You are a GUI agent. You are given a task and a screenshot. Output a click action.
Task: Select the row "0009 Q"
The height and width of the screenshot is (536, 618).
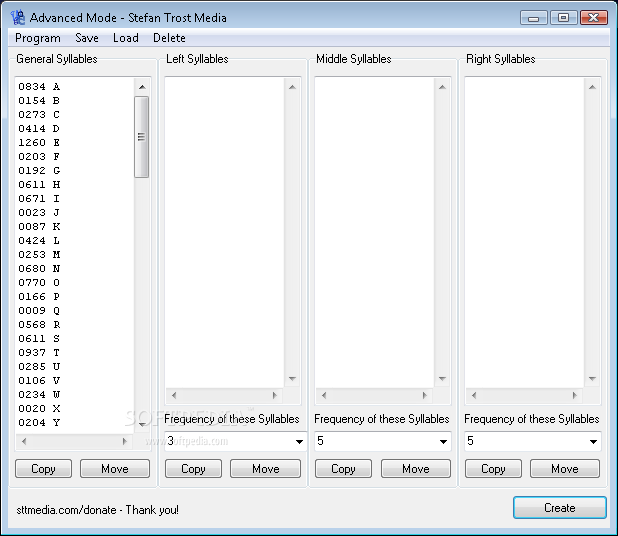coord(39,311)
